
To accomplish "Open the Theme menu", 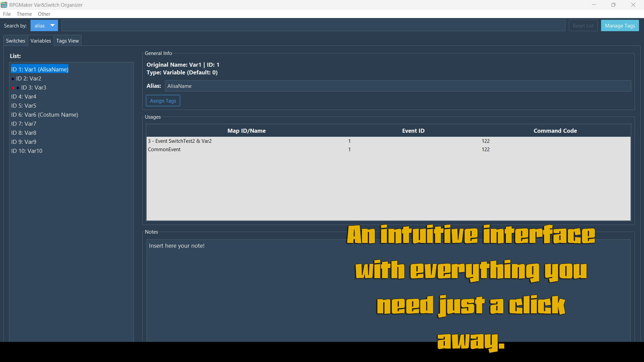I will (x=24, y=14).
